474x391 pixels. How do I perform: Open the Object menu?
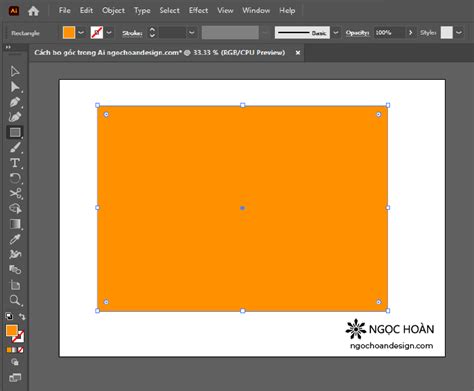pyautogui.click(x=113, y=11)
